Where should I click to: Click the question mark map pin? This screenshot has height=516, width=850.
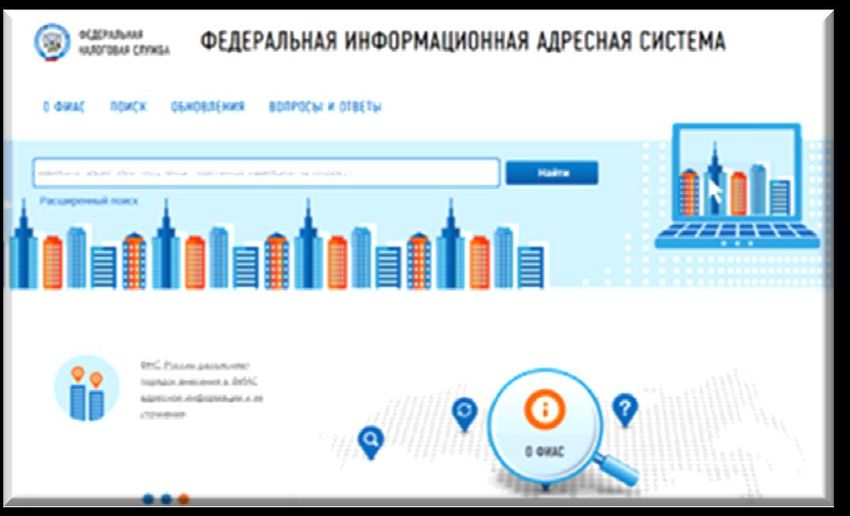tap(625, 408)
